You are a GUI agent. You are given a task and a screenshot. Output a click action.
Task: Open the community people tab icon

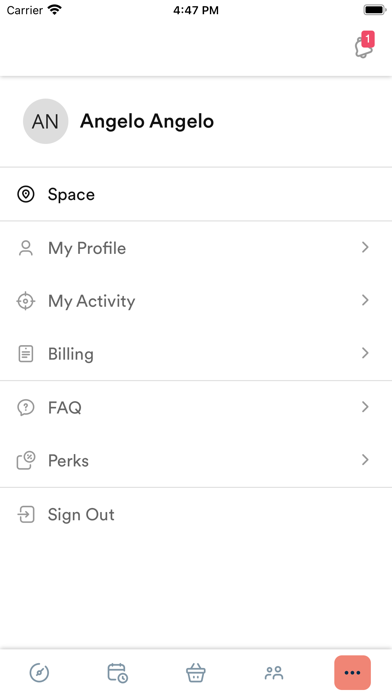point(274,672)
